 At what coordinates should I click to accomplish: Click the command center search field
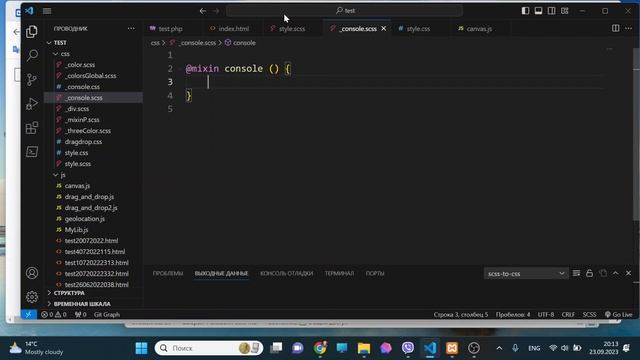(x=344, y=11)
